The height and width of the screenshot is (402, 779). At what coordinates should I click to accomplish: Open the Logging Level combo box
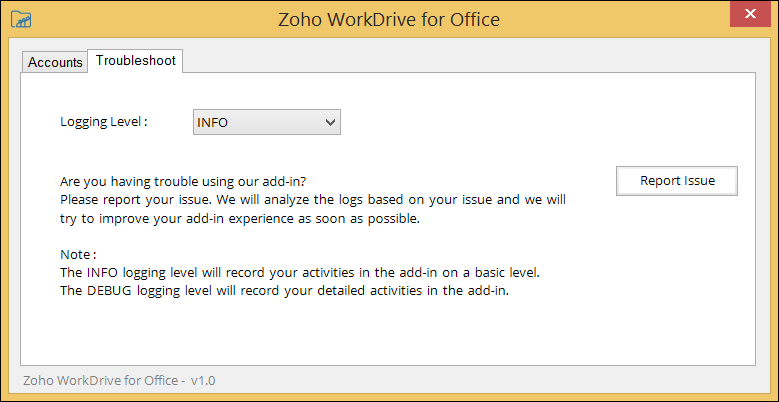click(266, 122)
